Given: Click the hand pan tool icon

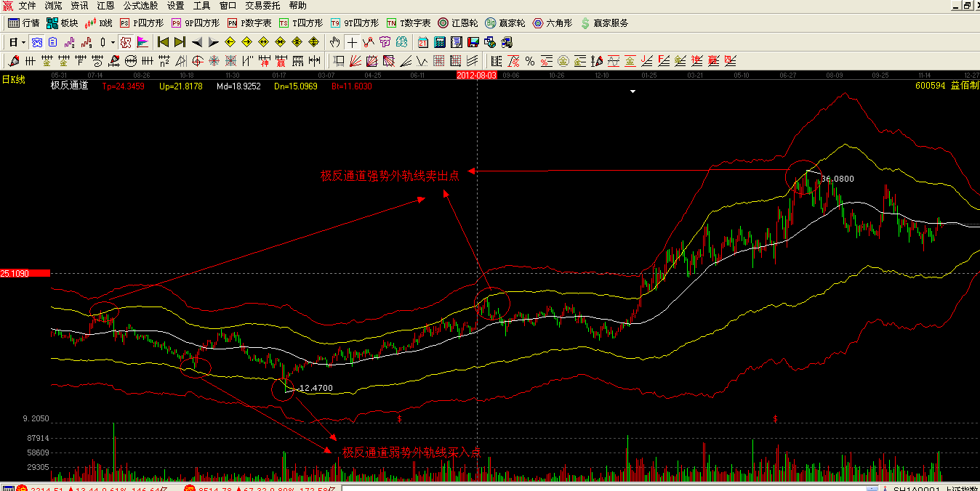Looking at the screenshot, I should 334,42.
